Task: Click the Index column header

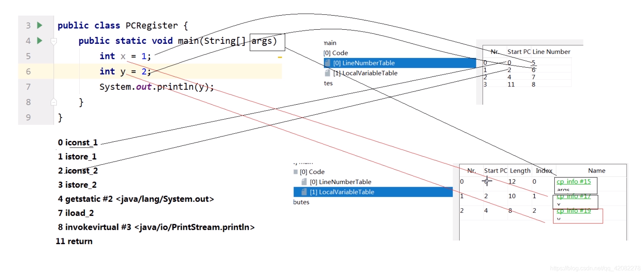Action: pyautogui.click(x=544, y=171)
